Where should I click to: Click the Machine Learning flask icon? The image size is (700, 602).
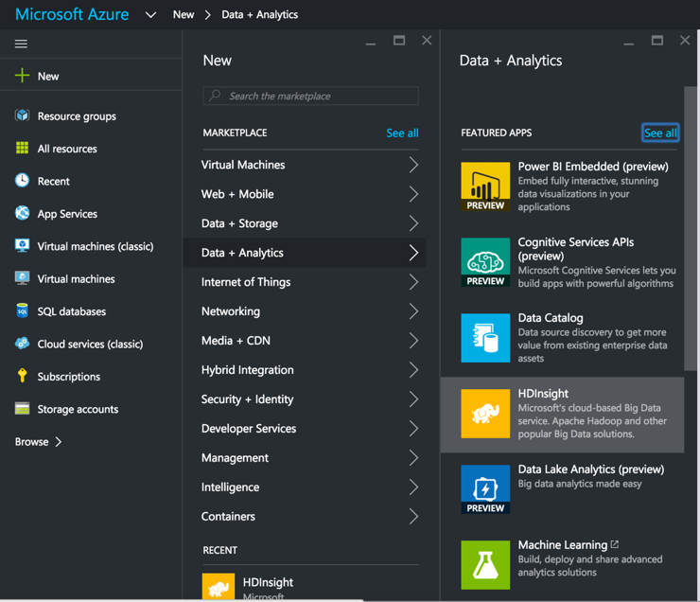pos(485,565)
